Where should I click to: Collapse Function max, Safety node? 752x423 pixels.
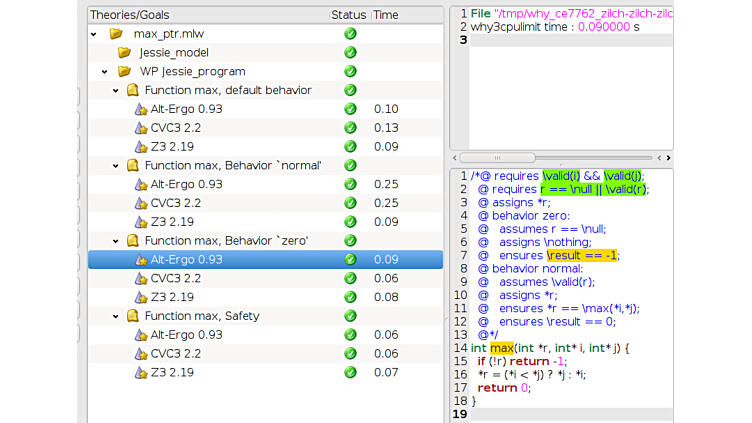[x=116, y=316]
